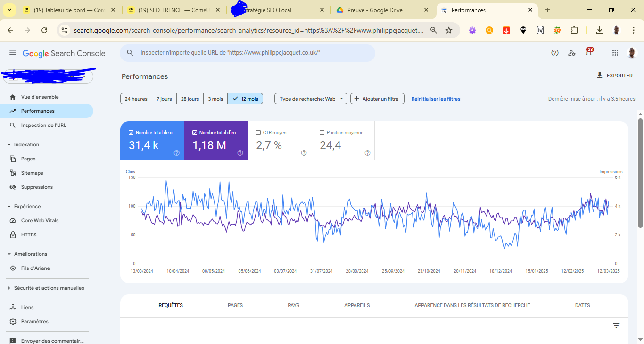Click Réinitialiser les filtres link
Image resolution: width=644 pixels, height=344 pixels.
(436, 99)
